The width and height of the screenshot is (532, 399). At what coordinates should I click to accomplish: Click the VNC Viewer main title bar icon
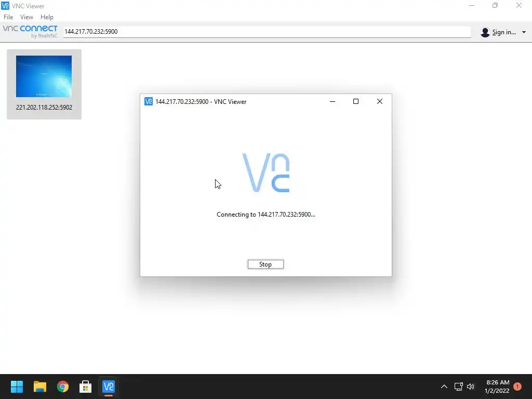click(x=5, y=6)
